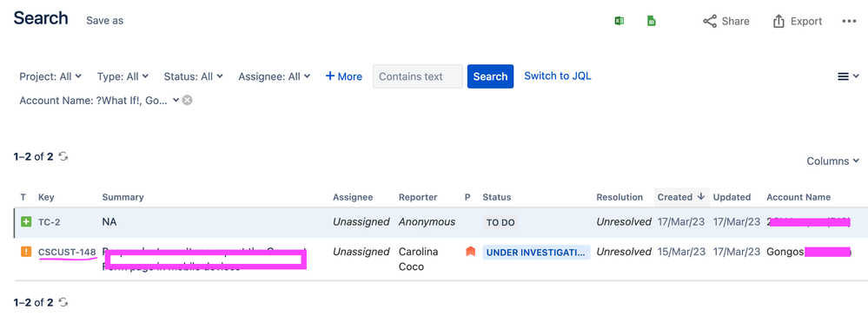Click updated date in TC-2 row

pyautogui.click(x=736, y=222)
